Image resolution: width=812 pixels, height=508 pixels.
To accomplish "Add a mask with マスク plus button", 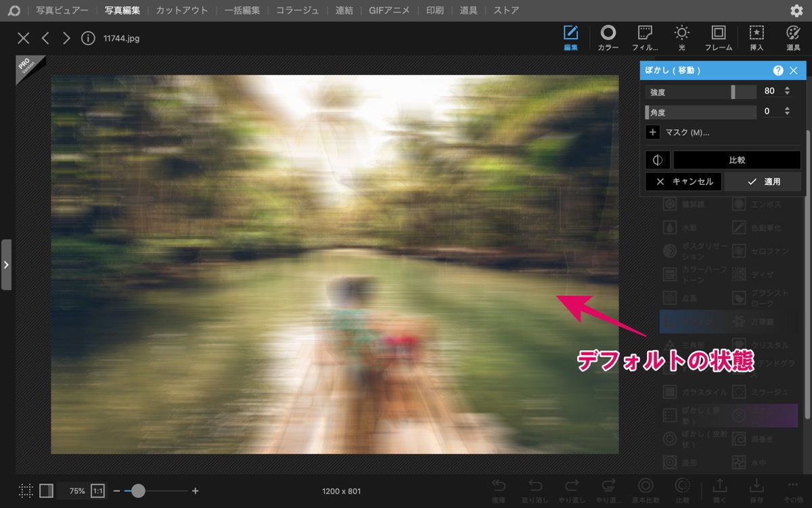I will click(x=653, y=132).
